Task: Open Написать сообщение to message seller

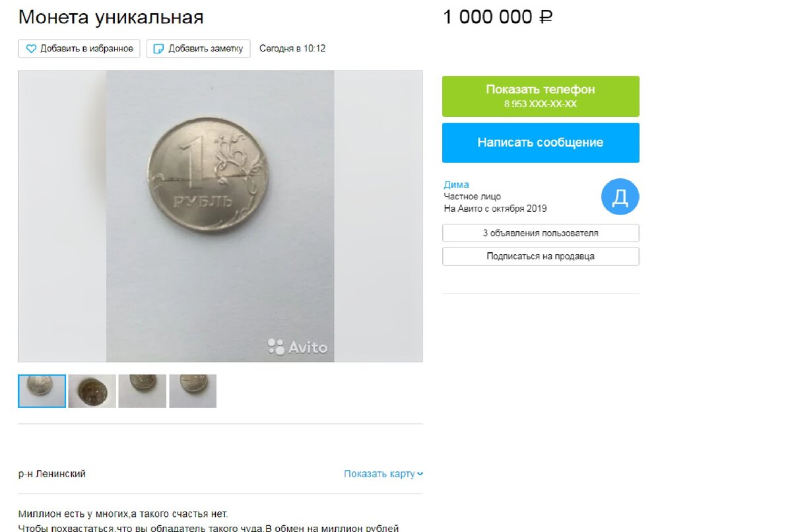Action: pos(541,143)
